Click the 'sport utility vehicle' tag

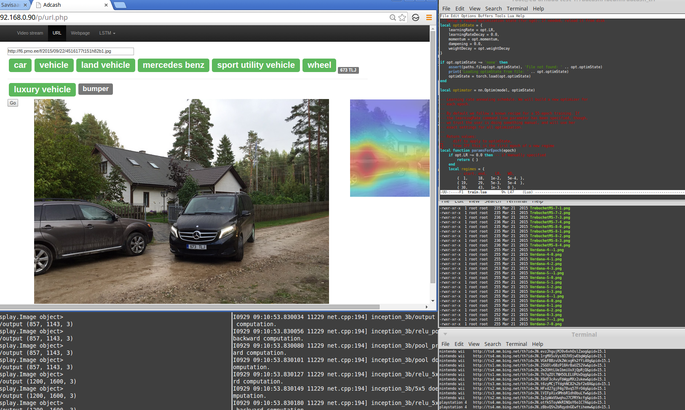pos(256,65)
